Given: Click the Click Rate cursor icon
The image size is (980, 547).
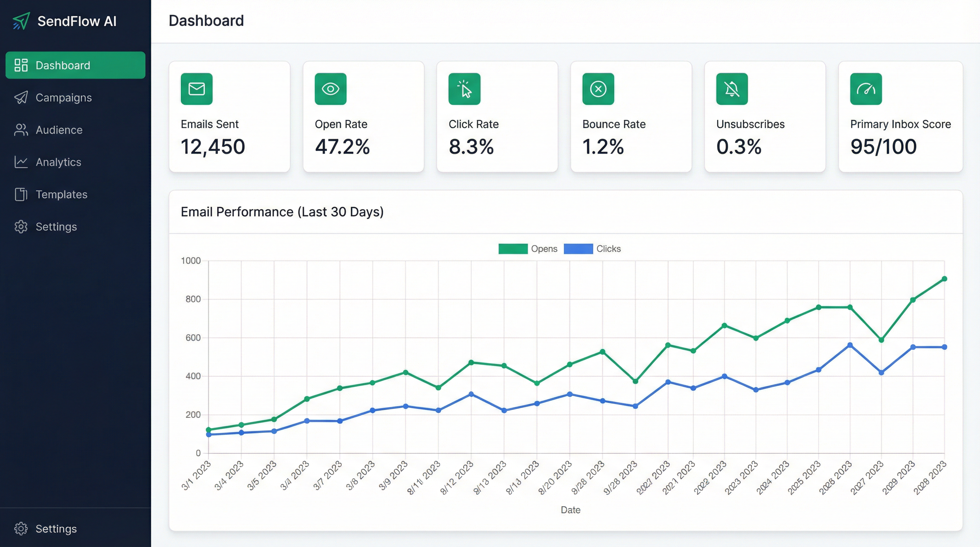Looking at the screenshot, I should 464,89.
